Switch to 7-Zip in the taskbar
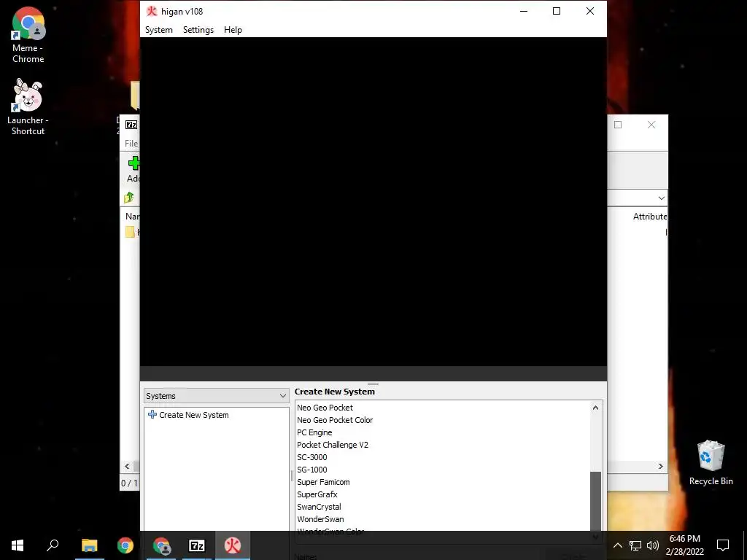 pos(197,545)
